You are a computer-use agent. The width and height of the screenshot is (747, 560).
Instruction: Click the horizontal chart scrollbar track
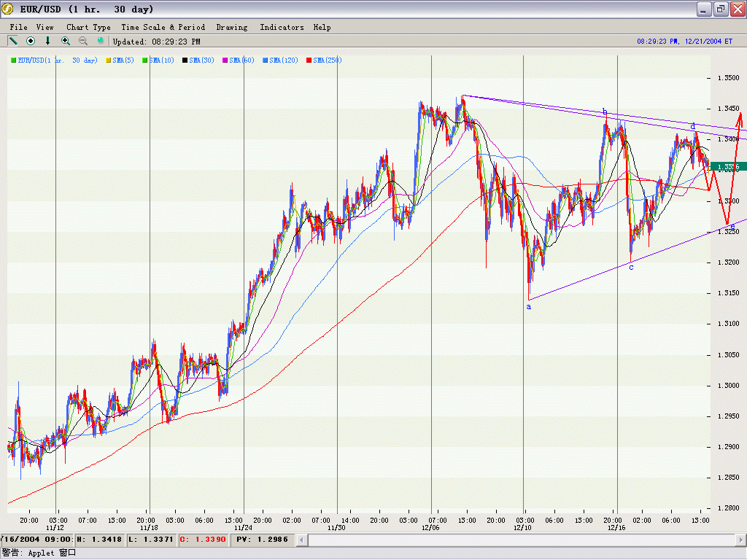[511, 540]
